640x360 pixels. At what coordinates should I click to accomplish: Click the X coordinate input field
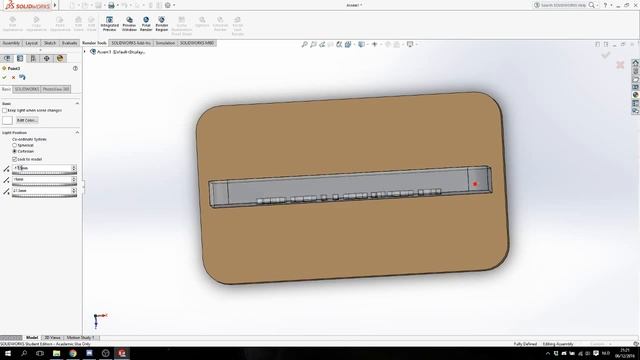coord(42,168)
